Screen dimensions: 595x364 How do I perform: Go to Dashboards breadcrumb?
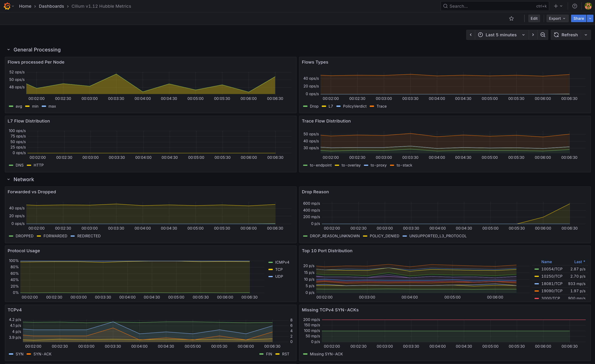[x=51, y=6]
